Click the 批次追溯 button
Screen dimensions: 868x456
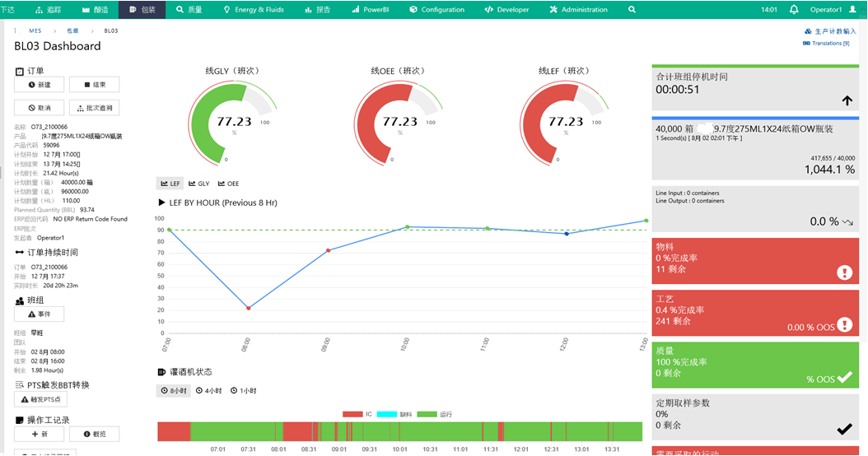94,108
